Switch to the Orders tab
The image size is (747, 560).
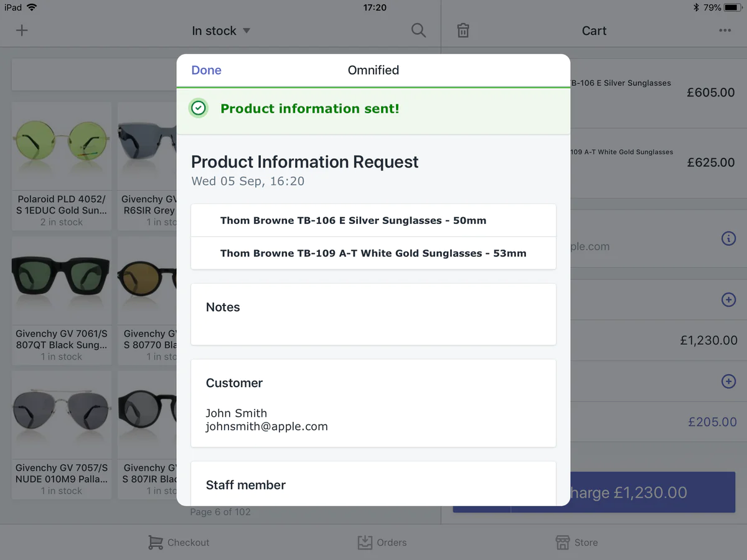click(x=382, y=543)
